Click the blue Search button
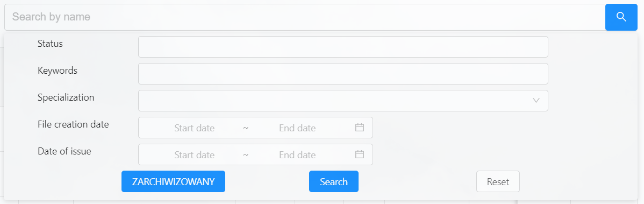This screenshot has height=204, width=644. pos(334,181)
